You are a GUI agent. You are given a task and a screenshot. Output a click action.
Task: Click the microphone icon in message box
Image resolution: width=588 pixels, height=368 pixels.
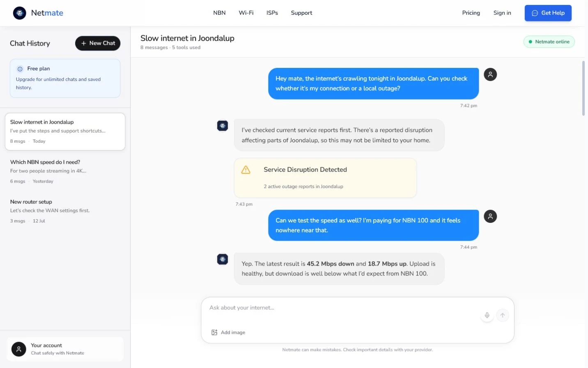coord(487,315)
